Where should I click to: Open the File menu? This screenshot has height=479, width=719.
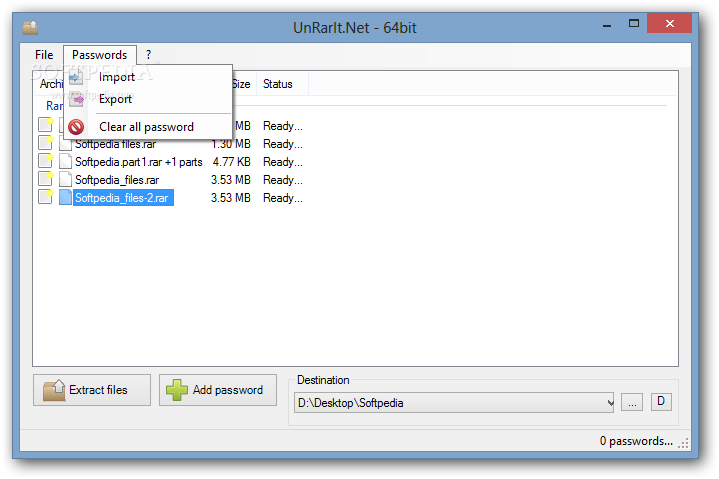[44, 55]
